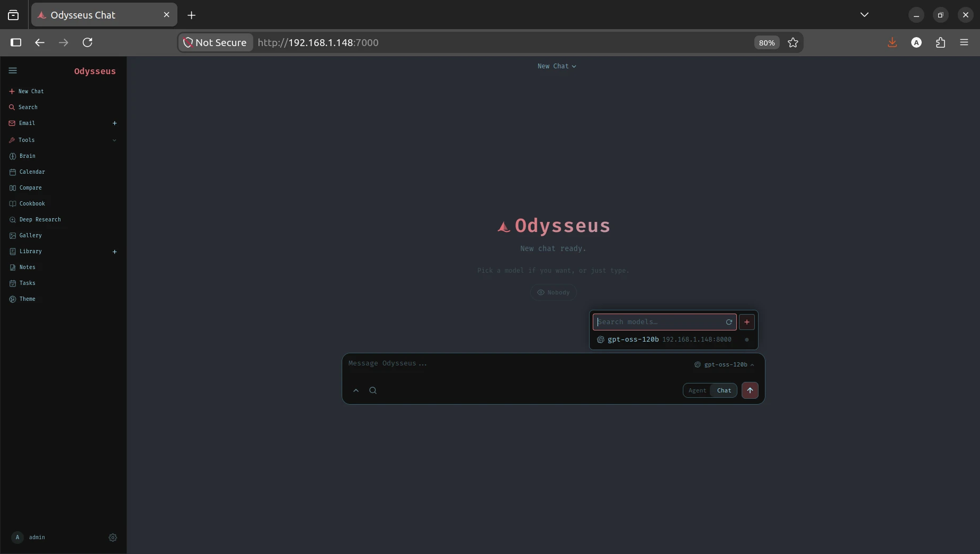
Task: Switch to Chat mode
Action: (x=724, y=390)
